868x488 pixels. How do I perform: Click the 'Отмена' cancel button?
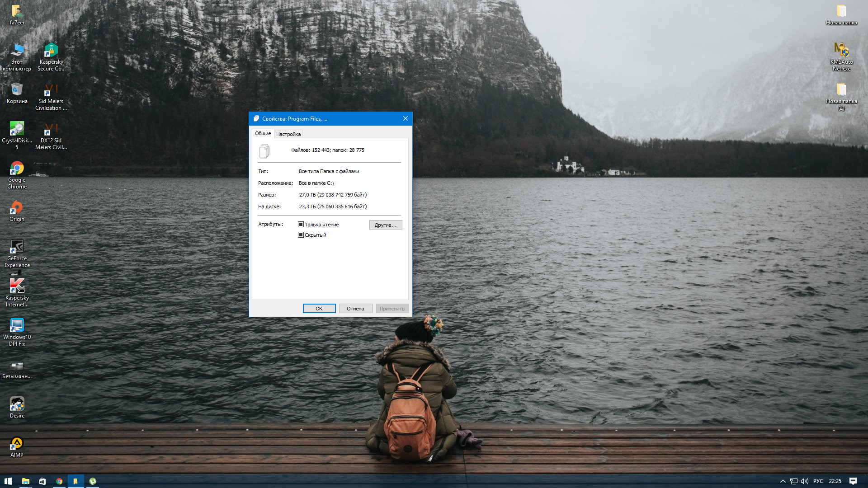[355, 309]
